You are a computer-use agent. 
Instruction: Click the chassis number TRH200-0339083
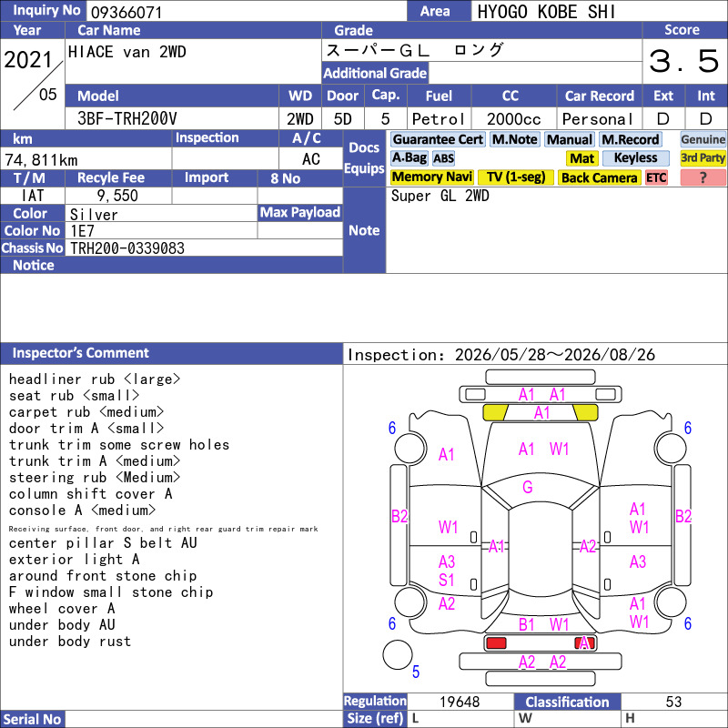[126, 248]
